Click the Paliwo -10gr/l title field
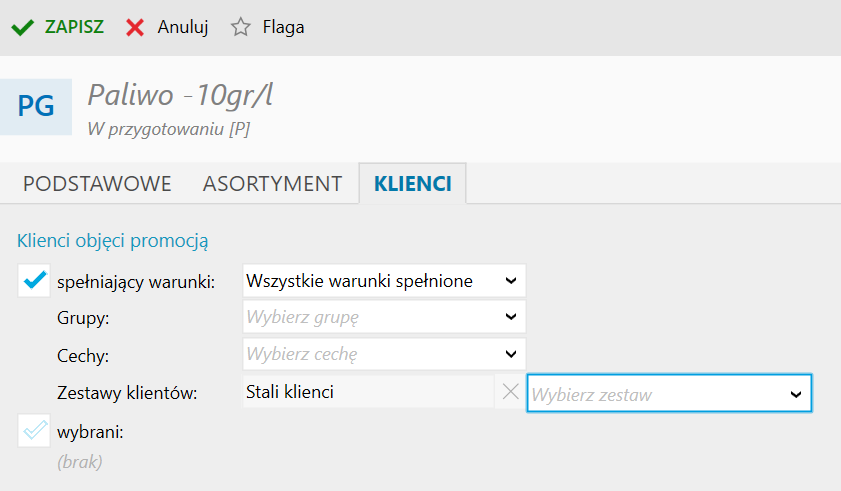 [181, 95]
